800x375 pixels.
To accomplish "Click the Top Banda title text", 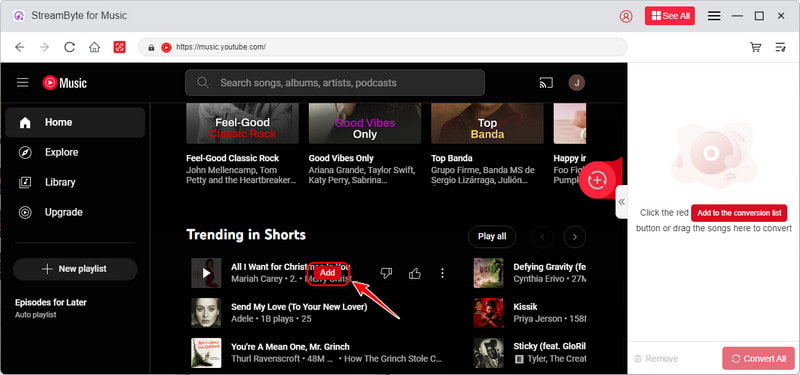I will [452, 158].
